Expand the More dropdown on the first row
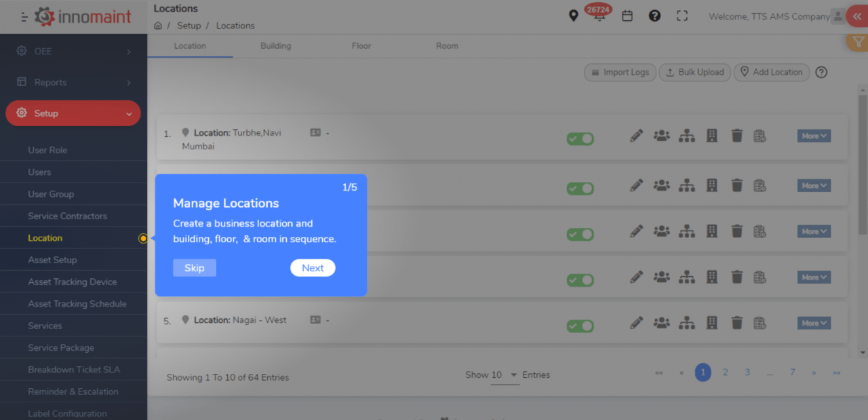The image size is (868, 420). (813, 135)
